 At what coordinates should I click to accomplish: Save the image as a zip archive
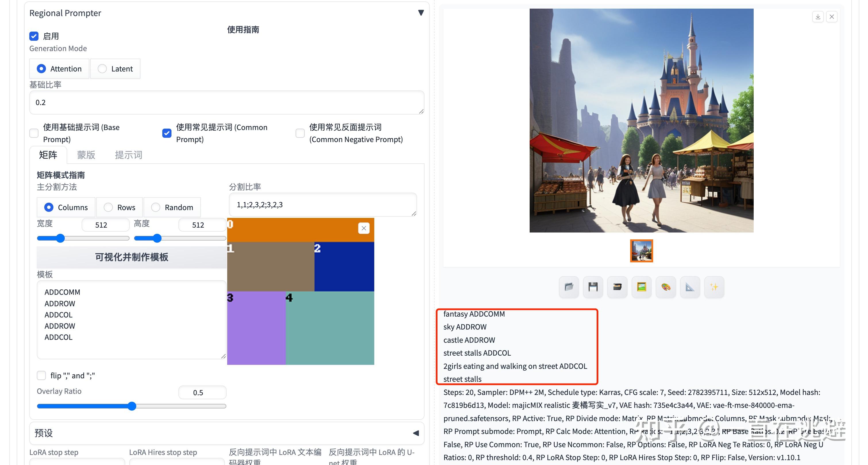[x=617, y=287]
